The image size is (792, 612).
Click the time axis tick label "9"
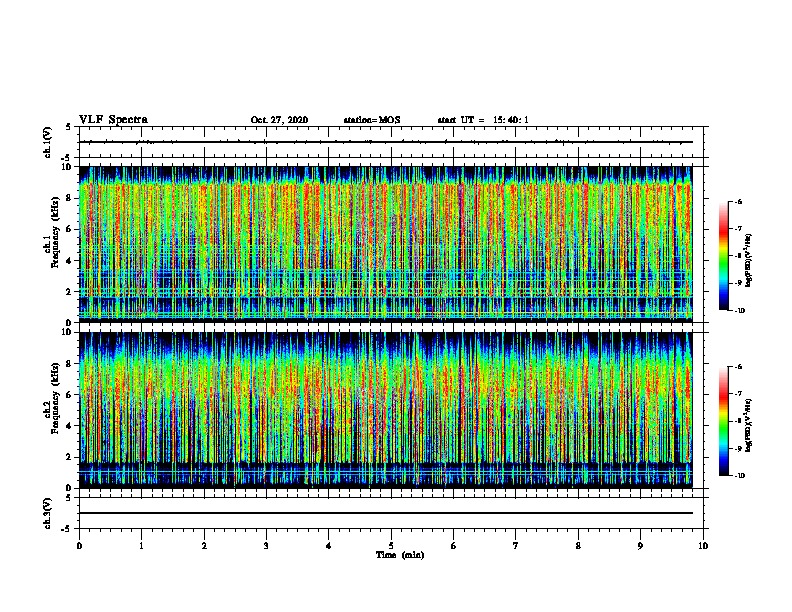point(640,546)
